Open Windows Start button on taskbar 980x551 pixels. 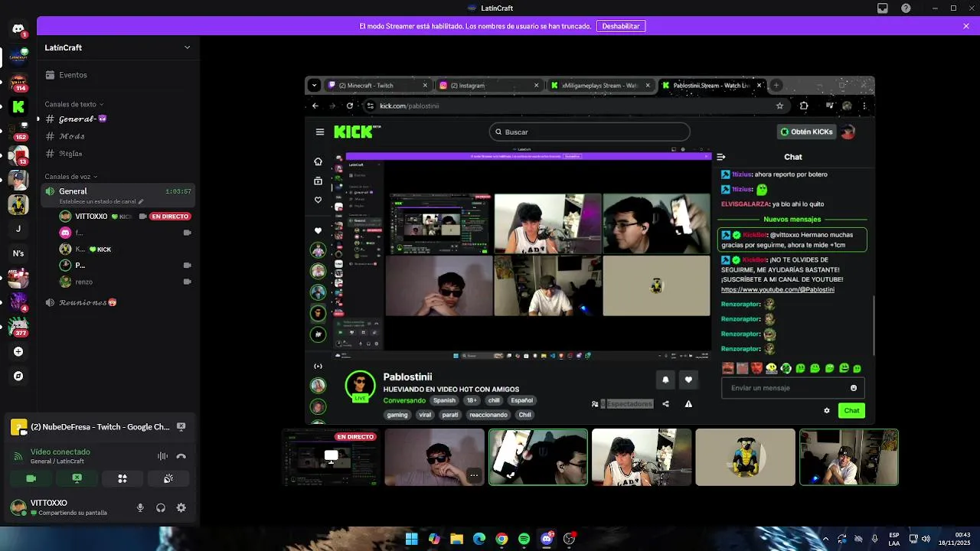click(411, 539)
